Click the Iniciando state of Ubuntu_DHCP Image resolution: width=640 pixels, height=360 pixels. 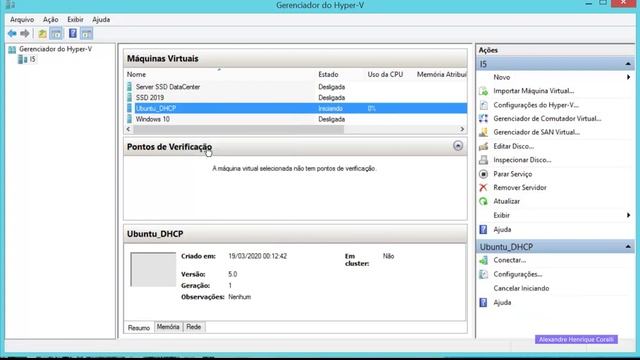click(x=330, y=109)
